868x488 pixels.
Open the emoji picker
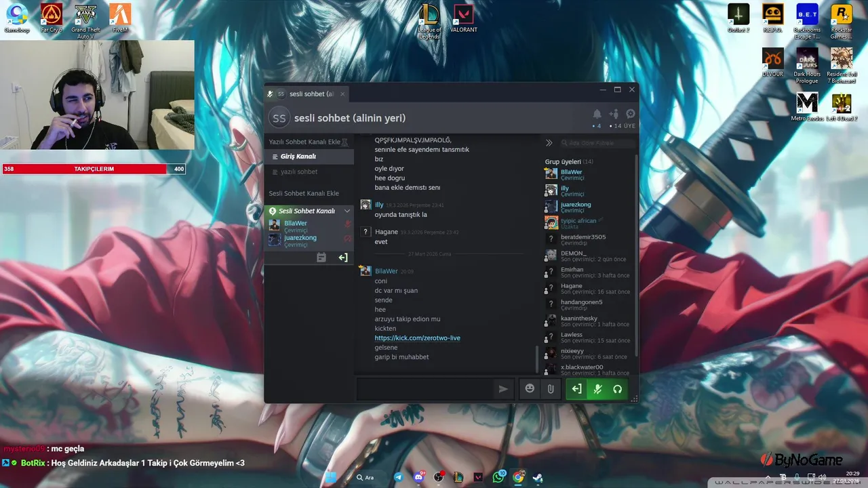pos(530,389)
